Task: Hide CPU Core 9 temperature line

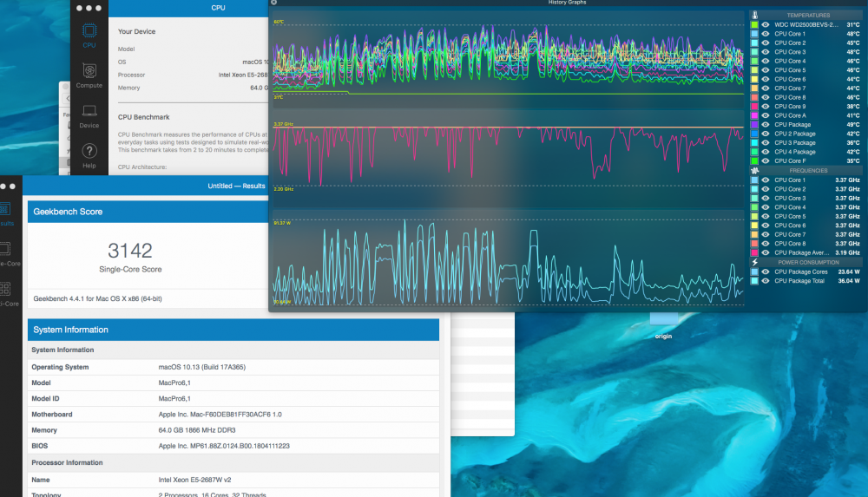Action: click(766, 107)
